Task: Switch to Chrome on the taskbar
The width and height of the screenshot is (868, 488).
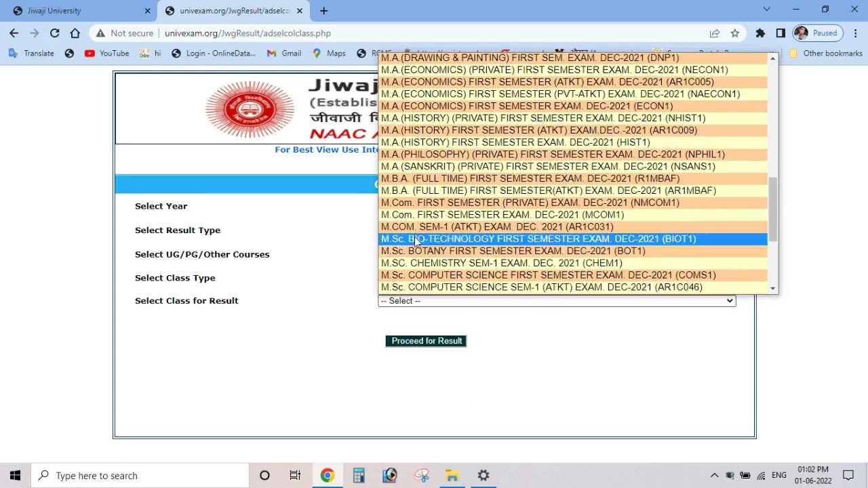Action: coord(327,475)
